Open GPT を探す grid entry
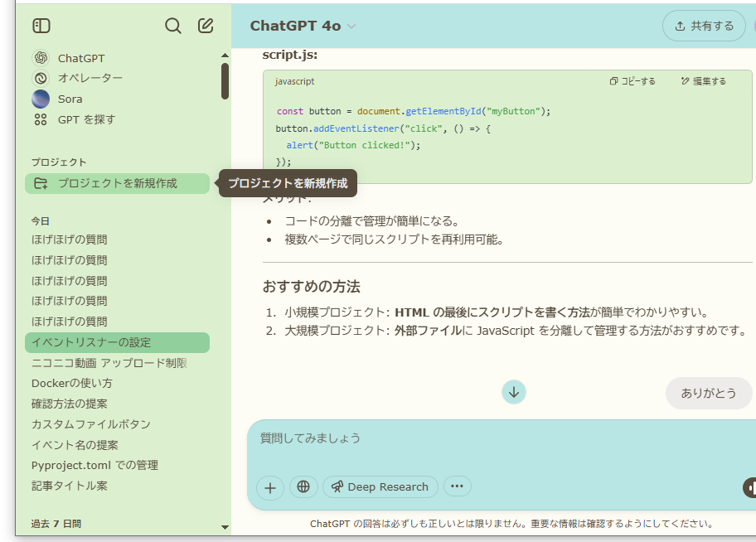The width and height of the screenshot is (756, 542). pyautogui.click(x=74, y=119)
